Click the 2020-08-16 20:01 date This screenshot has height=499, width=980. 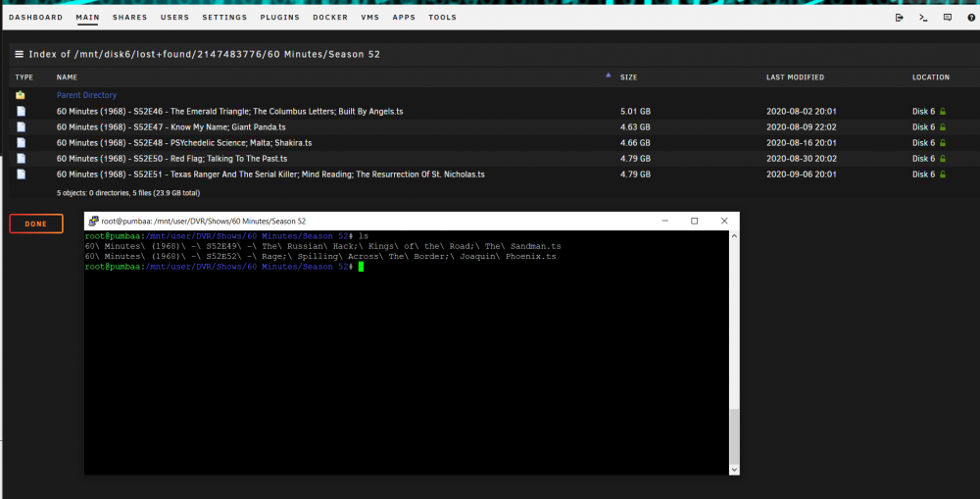pos(802,142)
